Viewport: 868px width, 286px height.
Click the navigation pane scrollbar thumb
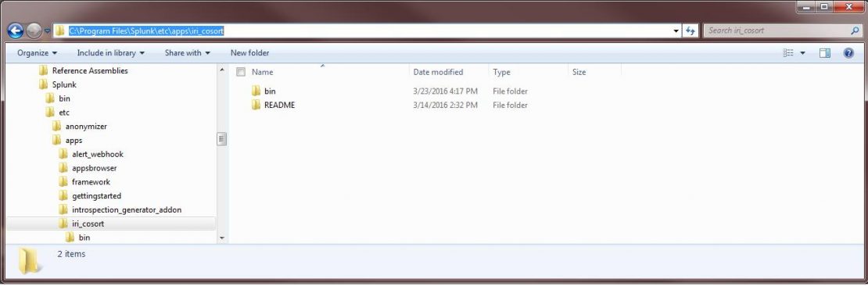[x=221, y=138]
